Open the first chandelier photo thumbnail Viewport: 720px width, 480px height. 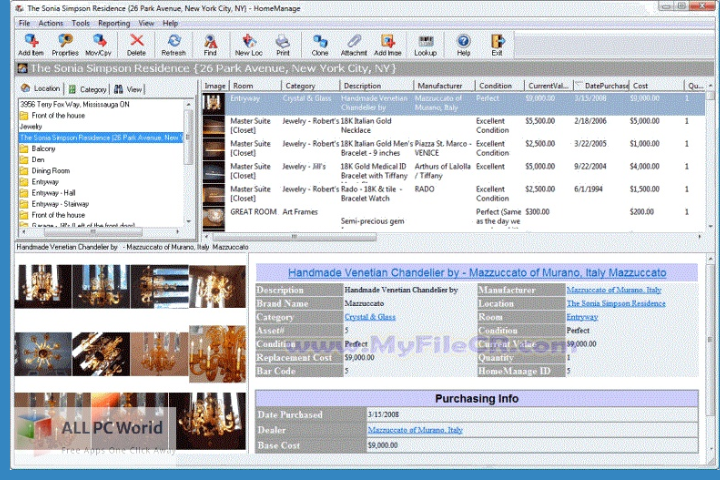pos(43,286)
